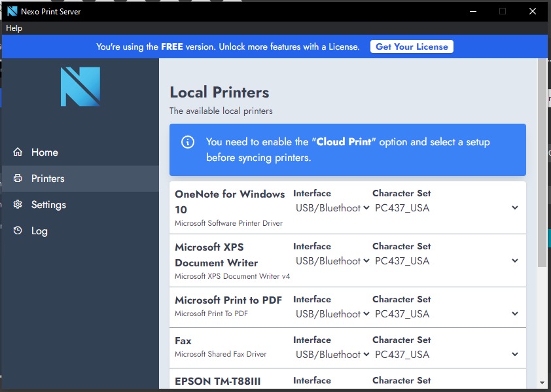The width and height of the screenshot is (551, 392).
Task: Click the Microsoft XPS Document Writer v4 text
Action: 232,276
